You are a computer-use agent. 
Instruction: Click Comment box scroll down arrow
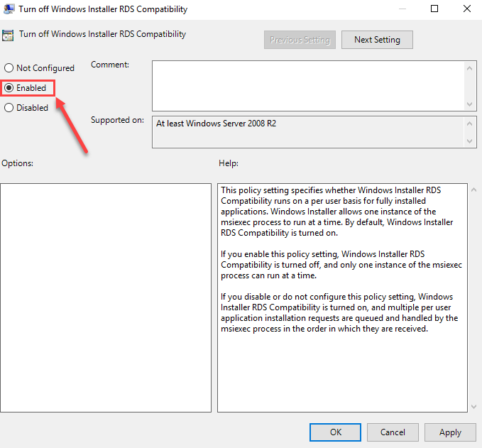[469, 104]
